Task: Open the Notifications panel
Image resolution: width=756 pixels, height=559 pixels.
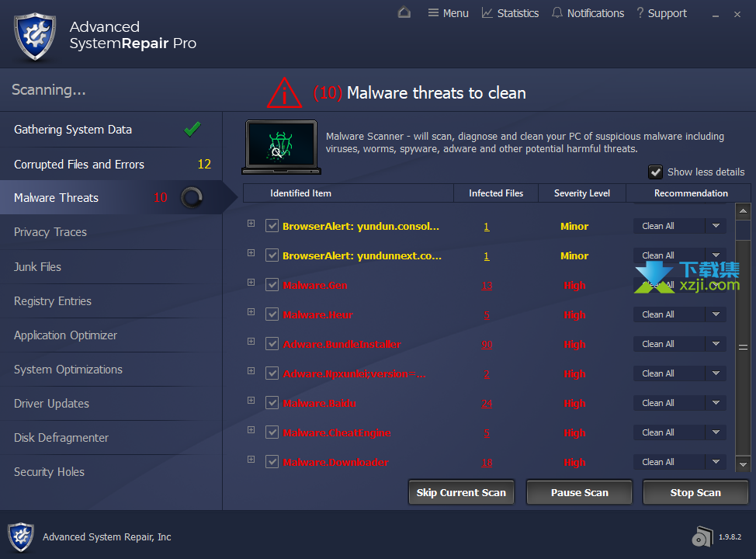Action: [588, 13]
